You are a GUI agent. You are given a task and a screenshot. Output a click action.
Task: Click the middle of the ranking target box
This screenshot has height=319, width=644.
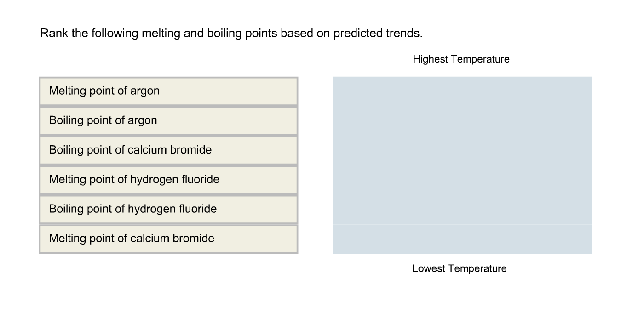(462, 165)
